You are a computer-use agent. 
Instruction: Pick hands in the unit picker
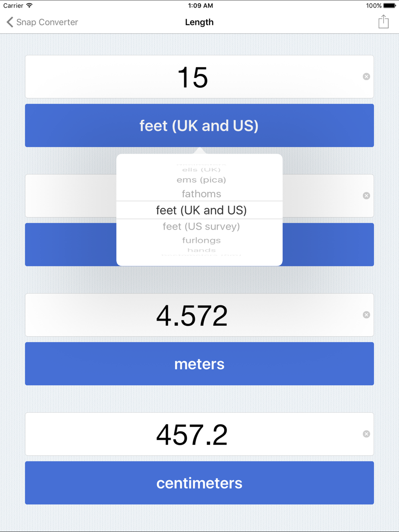click(x=201, y=250)
